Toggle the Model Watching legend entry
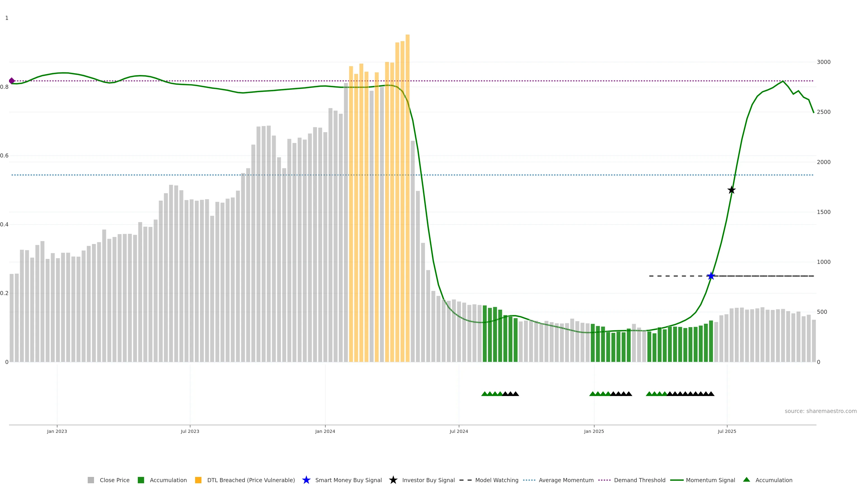 497,480
